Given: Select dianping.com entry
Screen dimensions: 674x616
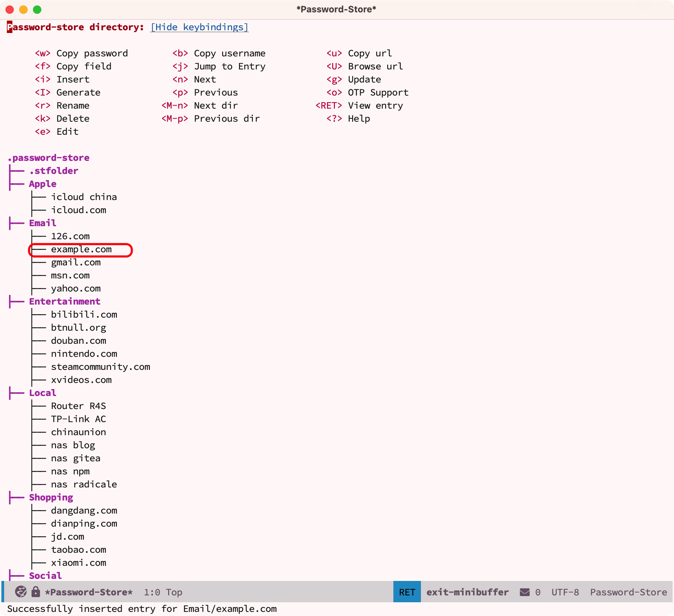Looking at the screenshot, I should (84, 524).
